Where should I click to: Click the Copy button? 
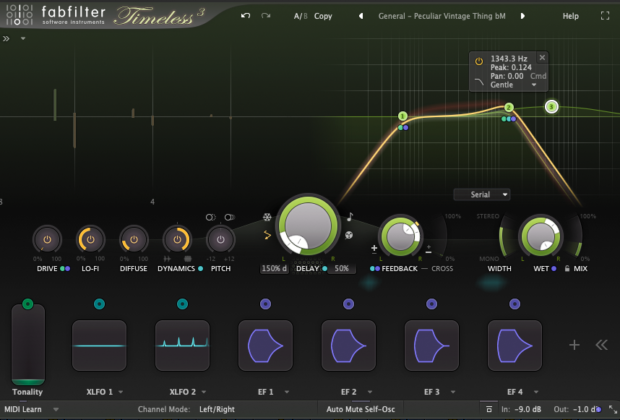click(323, 16)
